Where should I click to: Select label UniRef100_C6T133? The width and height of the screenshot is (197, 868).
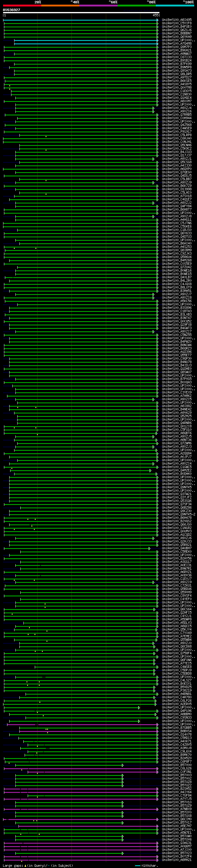(177, 57)
